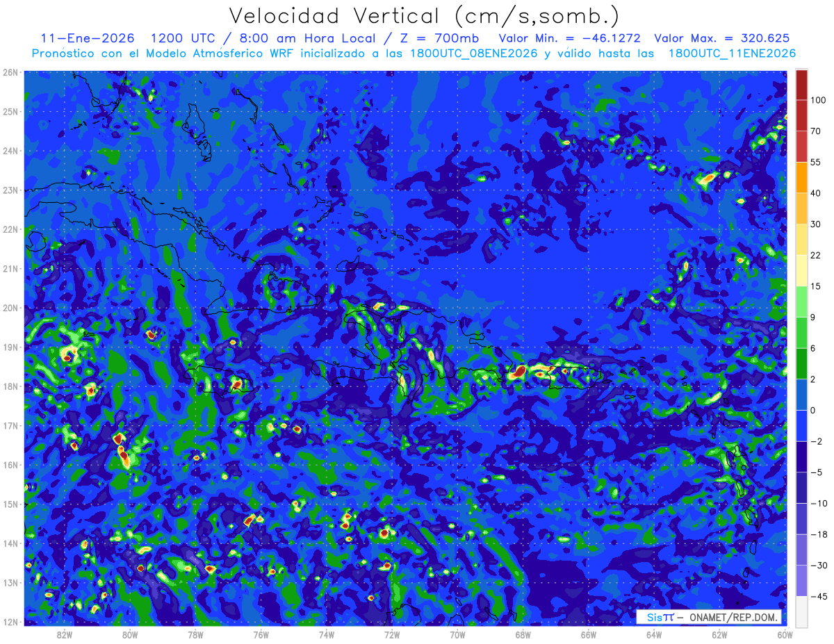Click the pale yellow band between 22 and 15
The height and width of the screenshot is (644, 834).
pyautogui.click(x=801, y=270)
